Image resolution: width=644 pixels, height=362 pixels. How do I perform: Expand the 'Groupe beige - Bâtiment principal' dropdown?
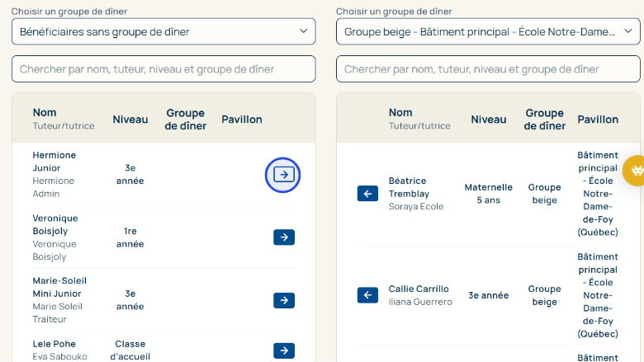[x=488, y=32]
